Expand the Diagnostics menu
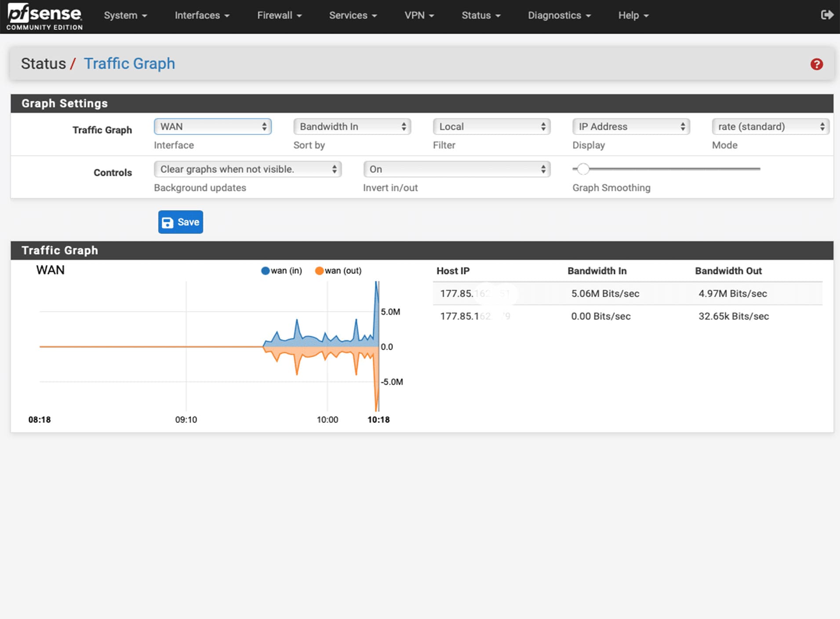 tap(559, 15)
